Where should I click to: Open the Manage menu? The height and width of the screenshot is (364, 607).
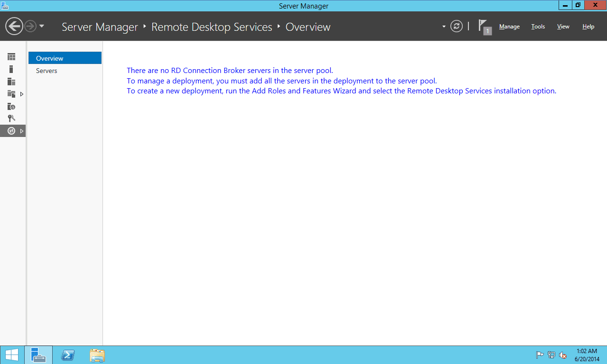pyautogui.click(x=509, y=27)
